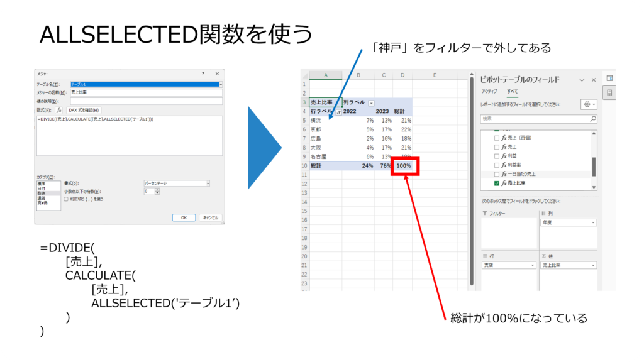Open the 列ラベル dropdown arrow
Screen dimensions: 644x362
coord(371,104)
